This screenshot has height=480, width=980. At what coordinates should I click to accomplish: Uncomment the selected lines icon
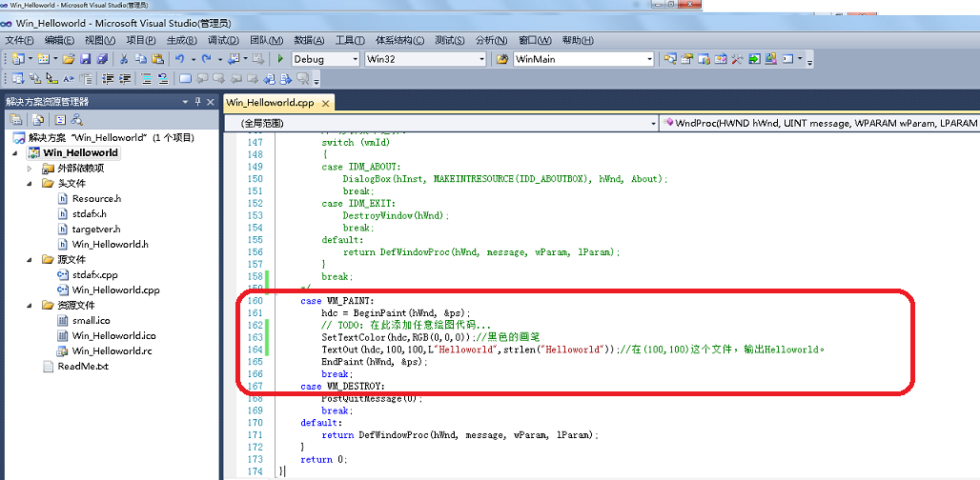[x=163, y=79]
